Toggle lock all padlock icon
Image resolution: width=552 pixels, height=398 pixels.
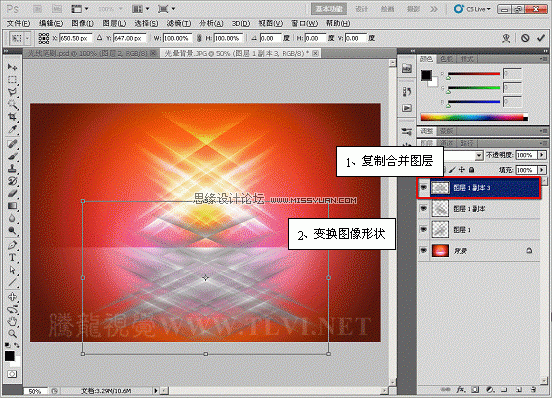click(x=472, y=170)
